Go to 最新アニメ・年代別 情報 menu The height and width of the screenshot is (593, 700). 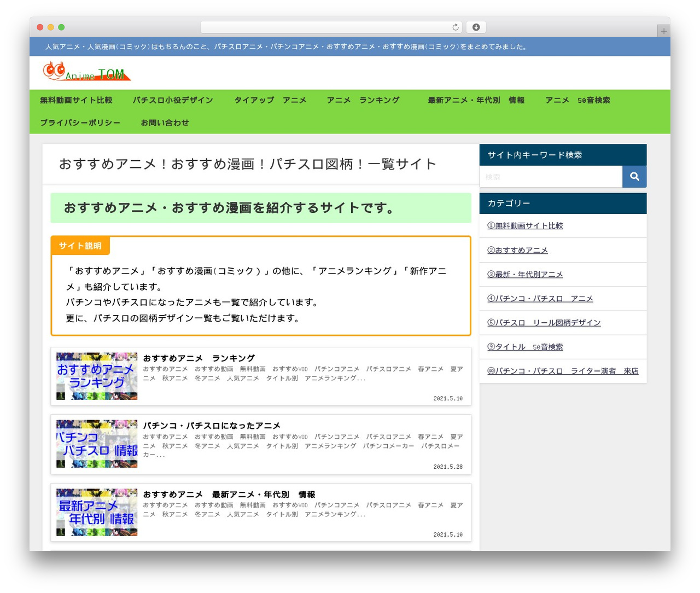(476, 100)
